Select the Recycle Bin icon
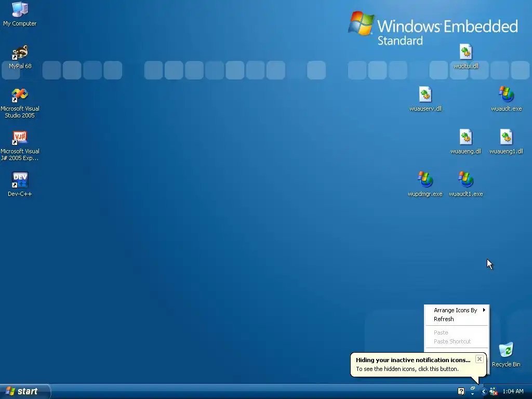The height and width of the screenshot is (399, 532). pos(506,355)
